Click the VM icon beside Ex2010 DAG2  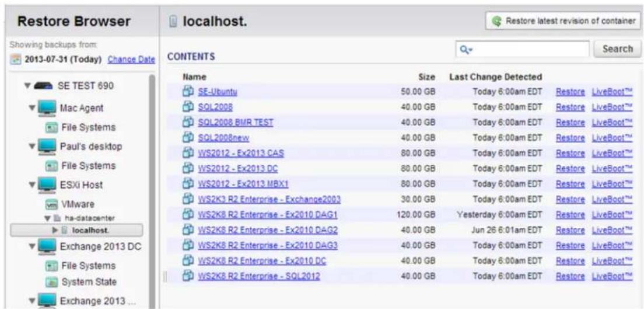click(188, 230)
